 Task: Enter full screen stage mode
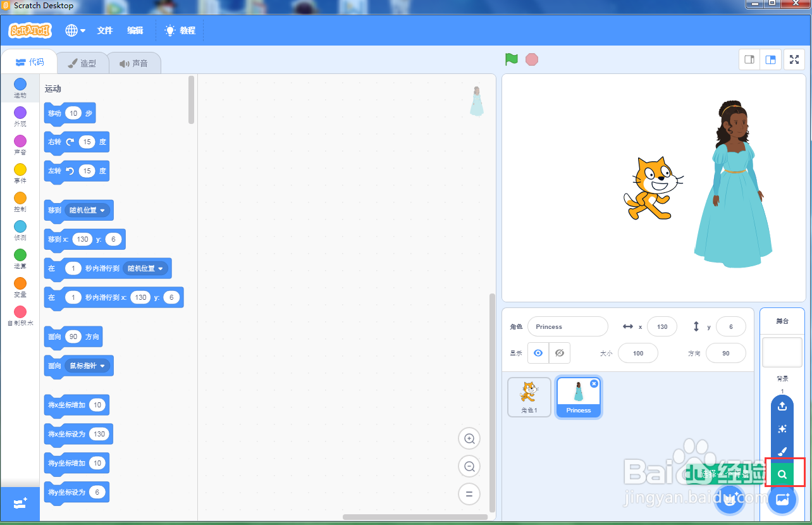point(794,59)
